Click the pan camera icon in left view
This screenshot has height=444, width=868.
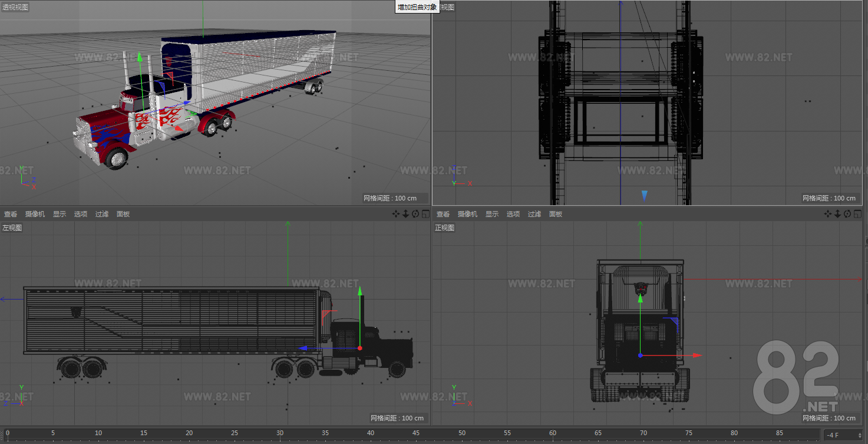pos(396,214)
